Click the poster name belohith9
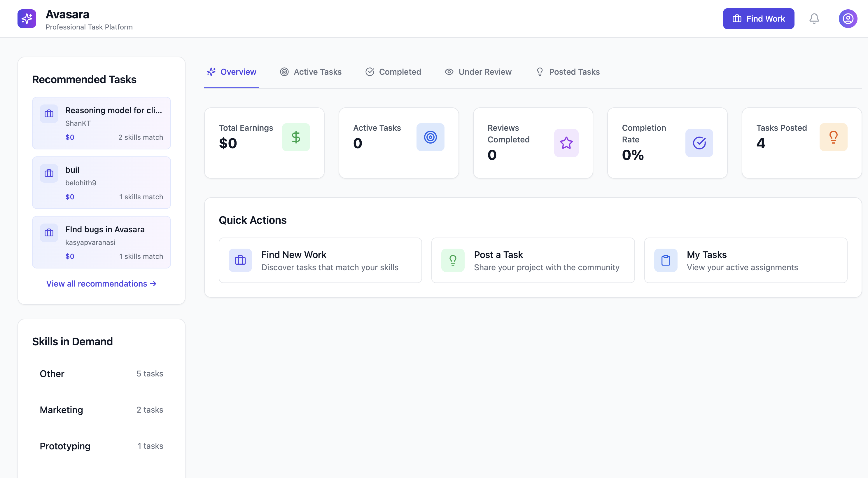Viewport: 868px width, 478px height. pyautogui.click(x=81, y=183)
